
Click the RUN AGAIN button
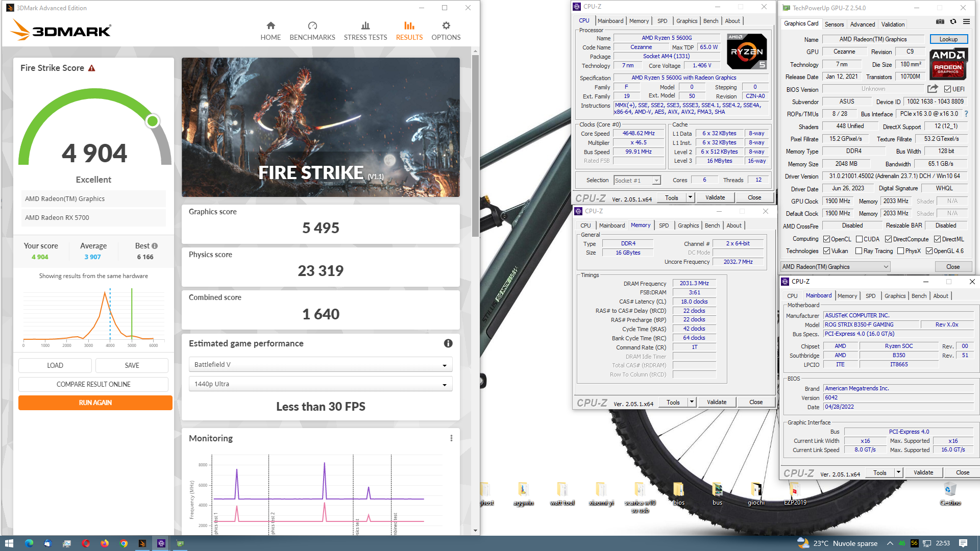[x=95, y=403]
